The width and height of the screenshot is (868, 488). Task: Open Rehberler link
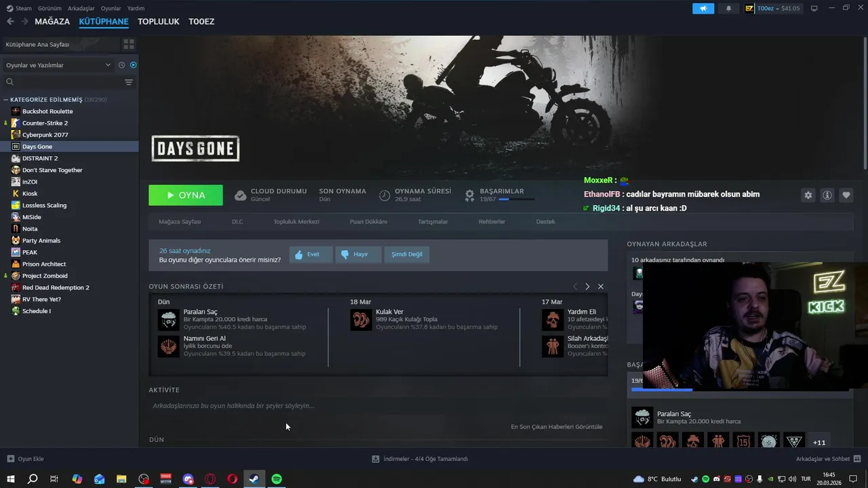(492, 222)
